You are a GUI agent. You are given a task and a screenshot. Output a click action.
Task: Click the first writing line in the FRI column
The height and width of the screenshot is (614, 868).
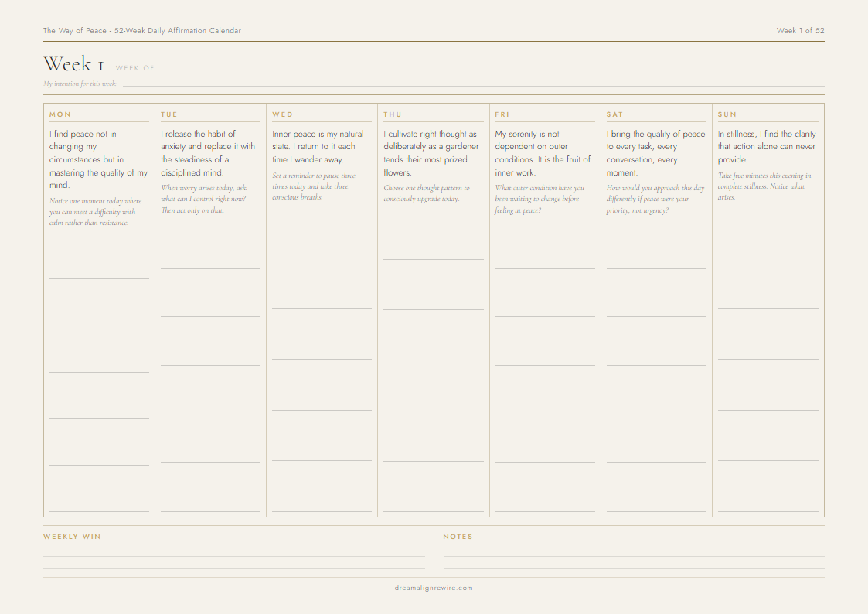[x=545, y=268]
